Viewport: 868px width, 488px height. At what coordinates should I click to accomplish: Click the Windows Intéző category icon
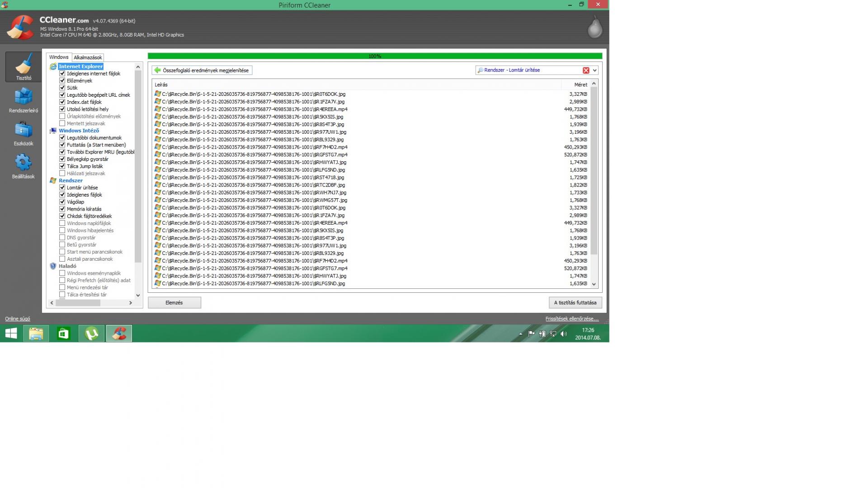pyautogui.click(x=53, y=131)
